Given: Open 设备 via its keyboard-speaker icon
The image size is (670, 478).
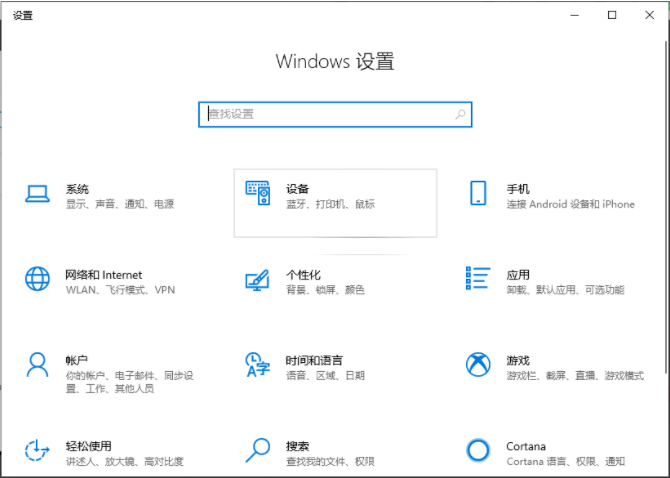Looking at the screenshot, I should [258, 195].
